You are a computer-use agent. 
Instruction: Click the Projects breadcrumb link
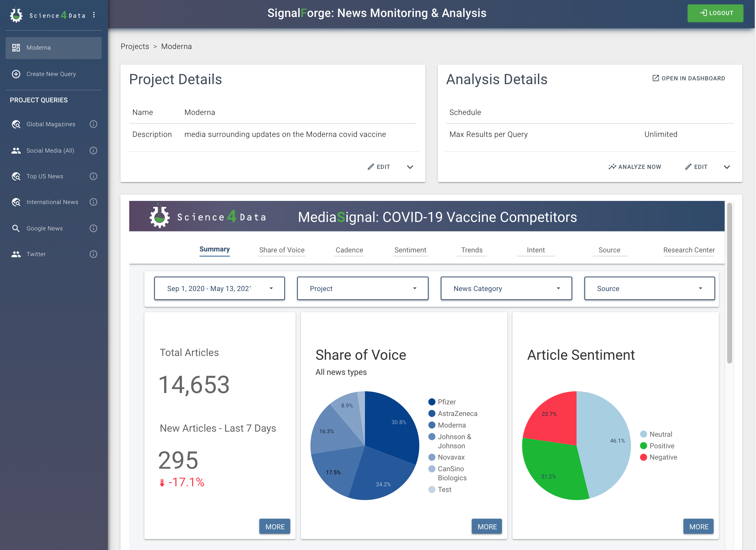pos(135,46)
